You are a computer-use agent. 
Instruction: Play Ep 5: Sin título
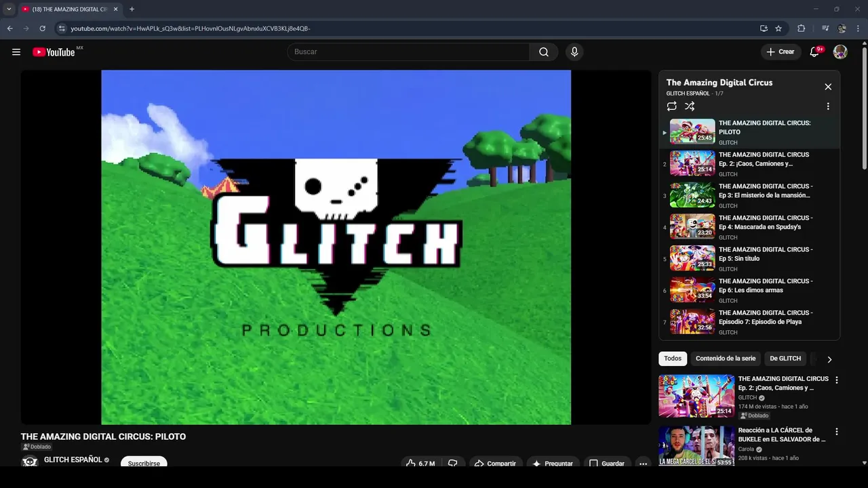click(749, 259)
